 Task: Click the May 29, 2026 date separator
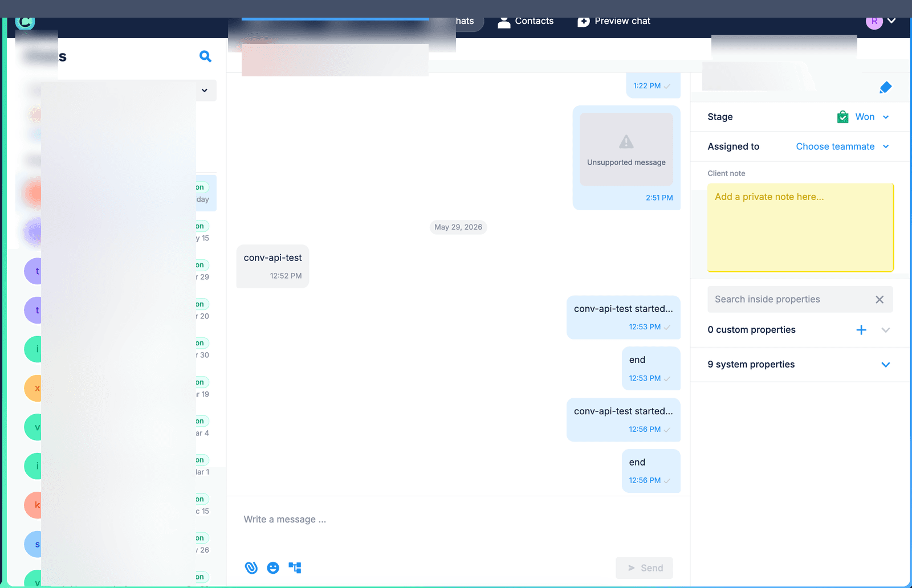click(x=458, y=227)
